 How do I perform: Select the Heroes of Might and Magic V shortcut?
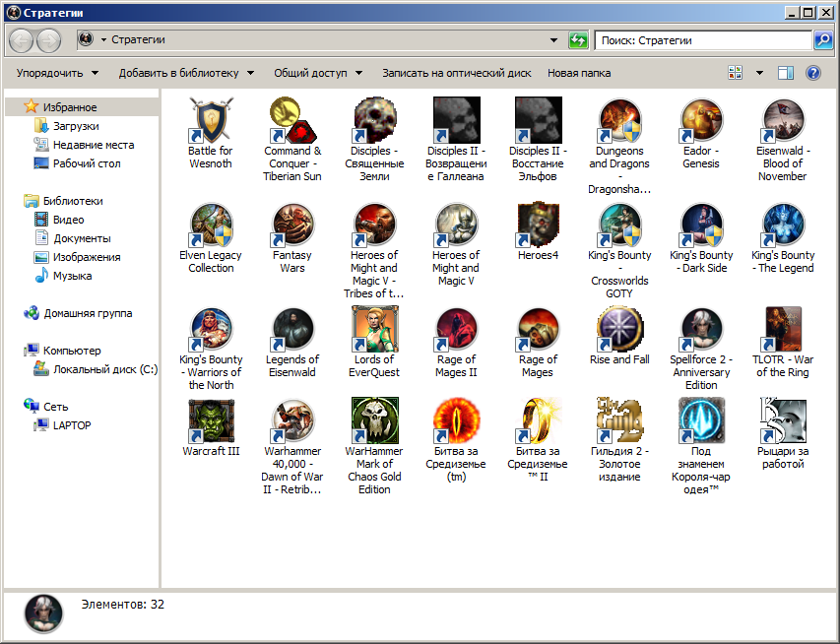[x=456, y=244]
